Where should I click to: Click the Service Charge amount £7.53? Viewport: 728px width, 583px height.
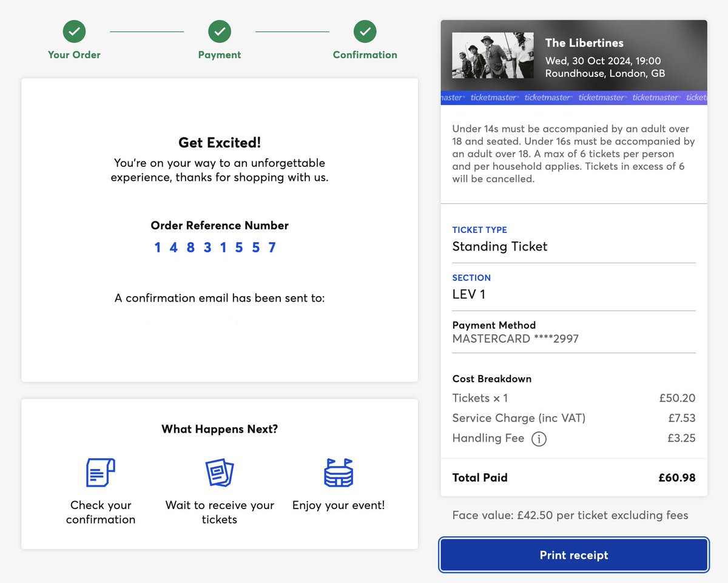click(x=681, y=418)
